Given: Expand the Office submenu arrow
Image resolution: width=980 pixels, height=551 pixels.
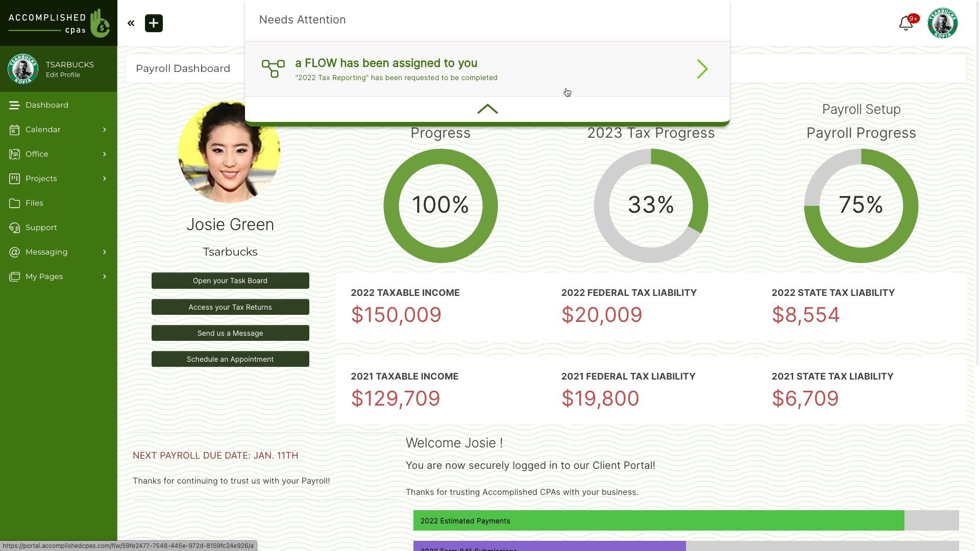Looking at the screenshot, I should tap(105, 154).
